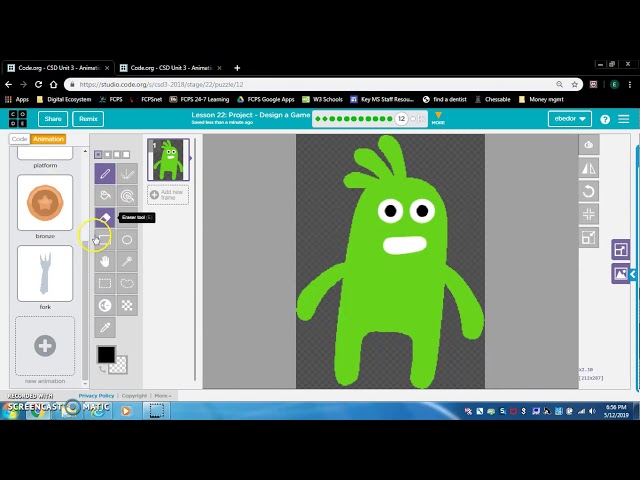Select the Rectangle selection tool
This screenshot has width=640, height=480.
(105, 283)
